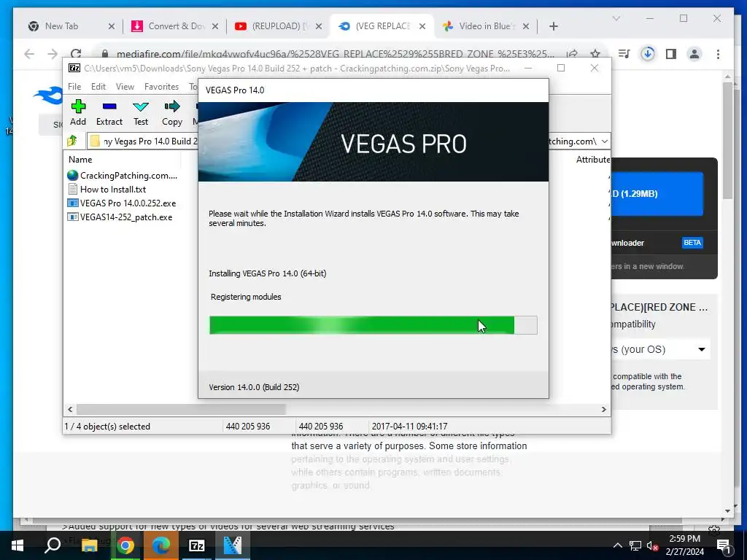Click the VEGAS installer taskbar icon
The width and height of the screenshot is (747, 560).
point(233,545)
